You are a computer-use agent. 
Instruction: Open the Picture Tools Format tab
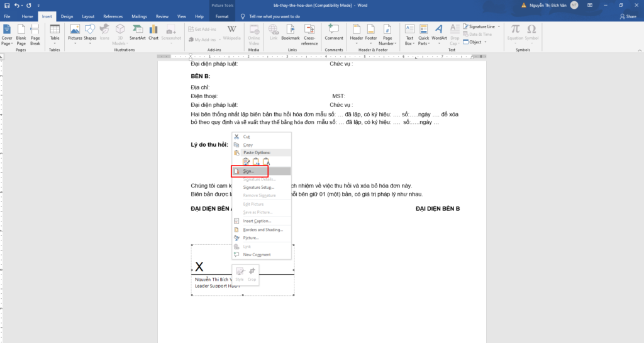pos(221,16)
